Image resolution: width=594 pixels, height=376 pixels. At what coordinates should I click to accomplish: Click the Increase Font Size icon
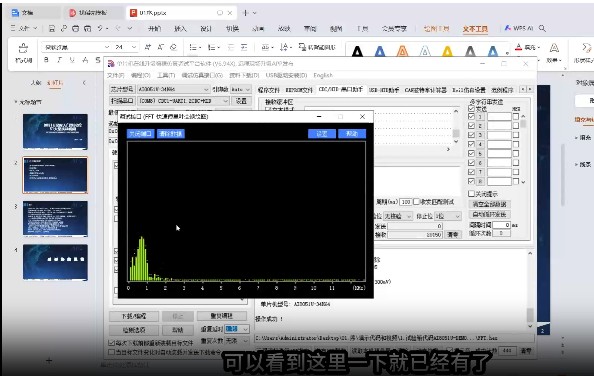(147, 47)
